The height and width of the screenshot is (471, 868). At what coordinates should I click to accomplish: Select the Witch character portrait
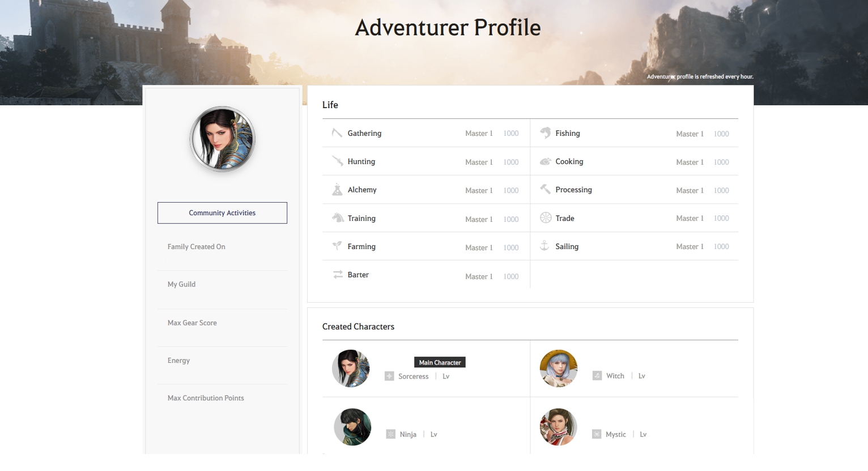click(x=558, y=369)
